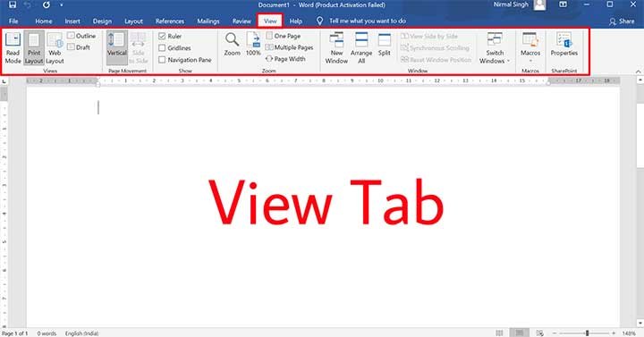
Task: Select Print Layout icon in status bar
Action: (520, 333)
